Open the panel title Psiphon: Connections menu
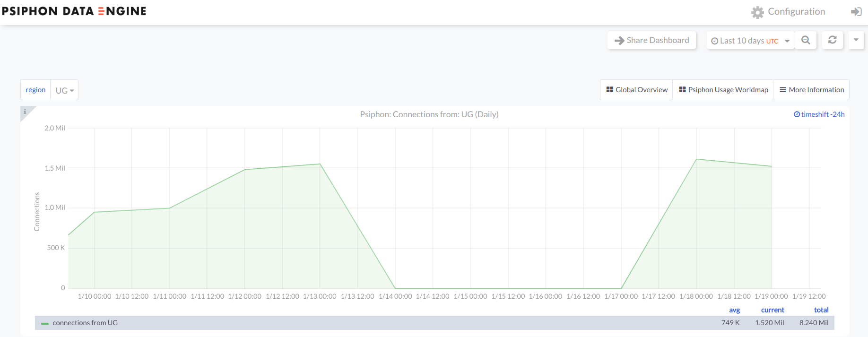 pos(429,114)
